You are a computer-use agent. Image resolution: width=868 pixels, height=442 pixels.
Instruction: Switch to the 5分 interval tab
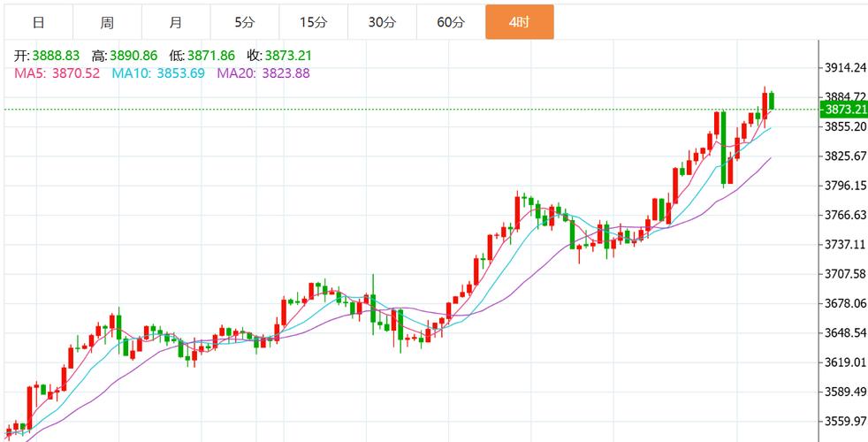tap(244, 22)
